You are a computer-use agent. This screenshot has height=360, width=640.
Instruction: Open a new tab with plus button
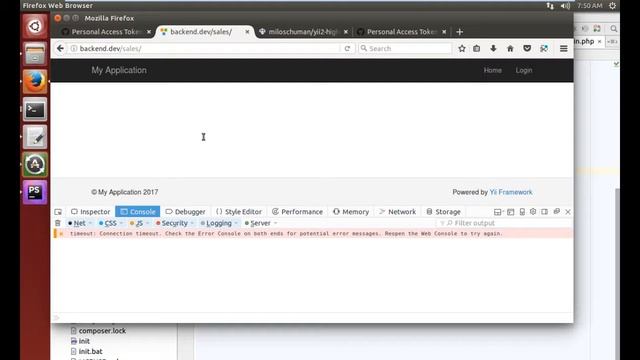click(x=460, y=31)
